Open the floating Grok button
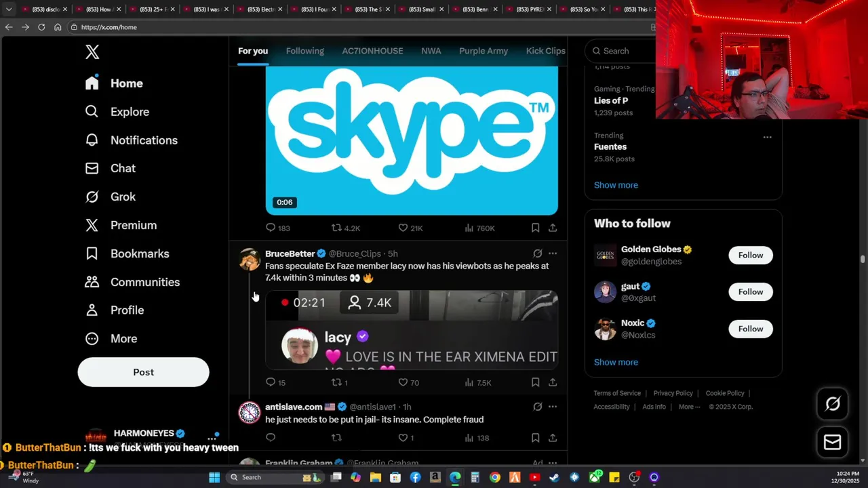868x488 pixels. click(x=833, y=404)
